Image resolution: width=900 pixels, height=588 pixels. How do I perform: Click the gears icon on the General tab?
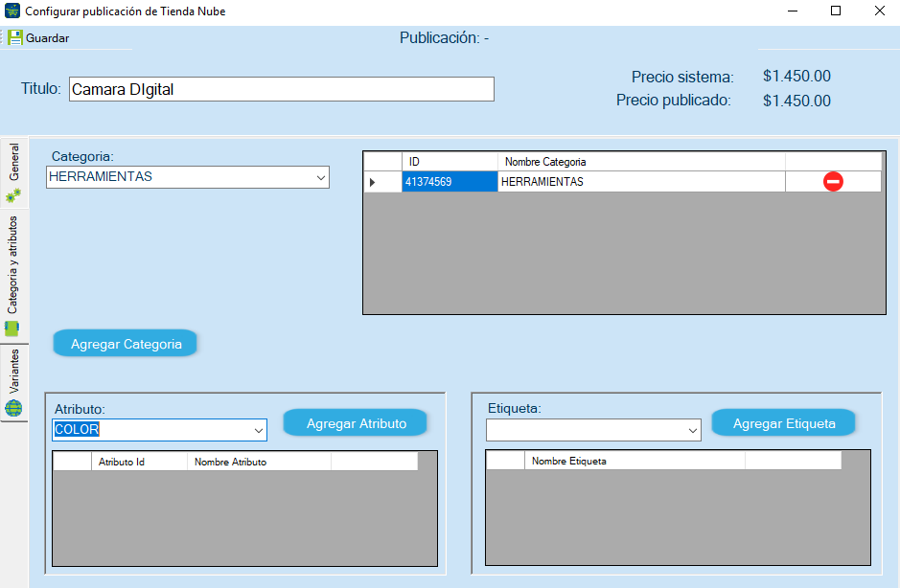coord(13,196)
